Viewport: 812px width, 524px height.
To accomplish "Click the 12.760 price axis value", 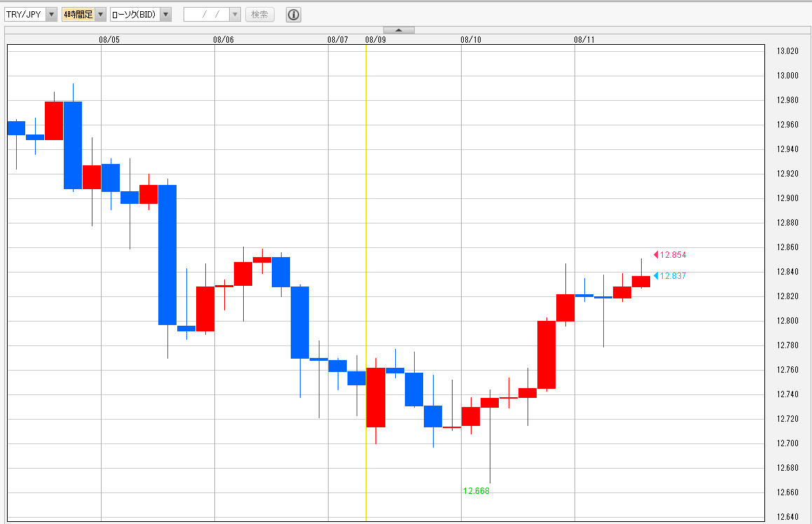I will pos(787,370).
